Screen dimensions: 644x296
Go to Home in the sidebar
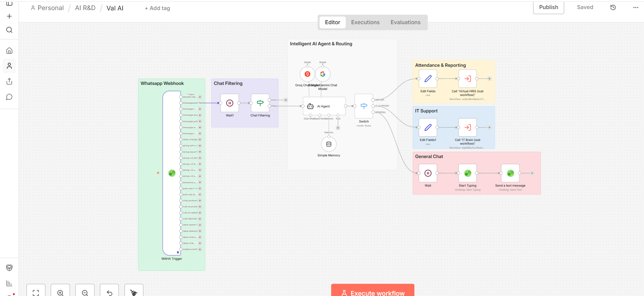(9, 51)
